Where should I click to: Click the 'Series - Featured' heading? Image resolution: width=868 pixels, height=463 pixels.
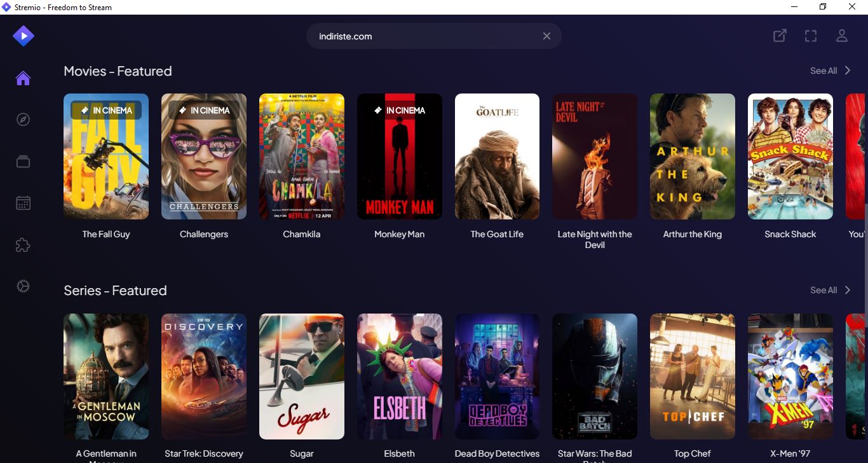[115, 291]
